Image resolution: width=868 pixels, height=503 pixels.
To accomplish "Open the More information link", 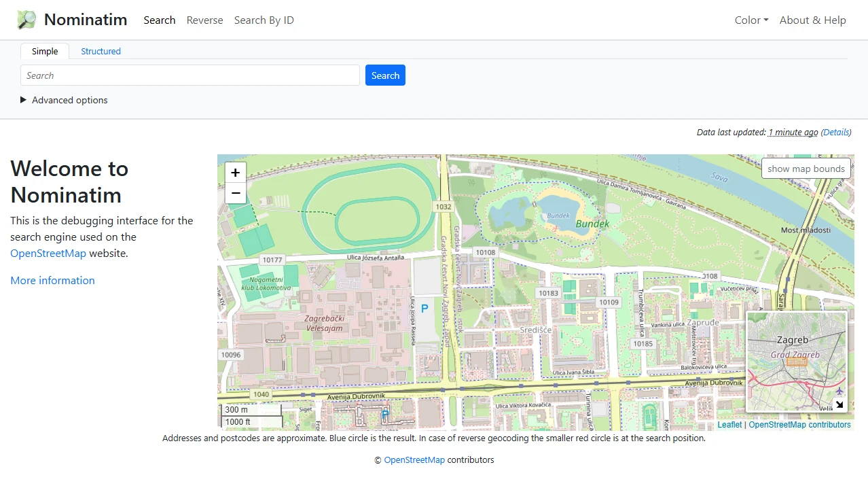I will [52, 281].
